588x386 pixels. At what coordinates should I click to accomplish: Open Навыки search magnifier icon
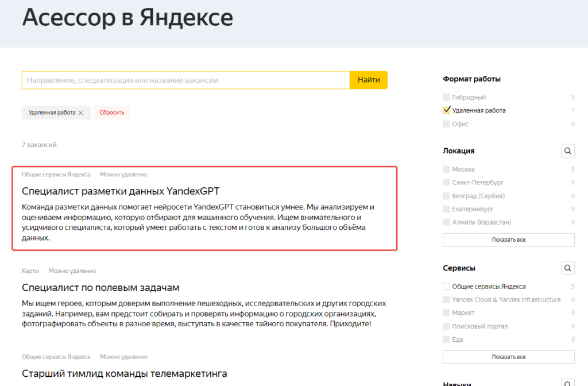pos(568,382)
